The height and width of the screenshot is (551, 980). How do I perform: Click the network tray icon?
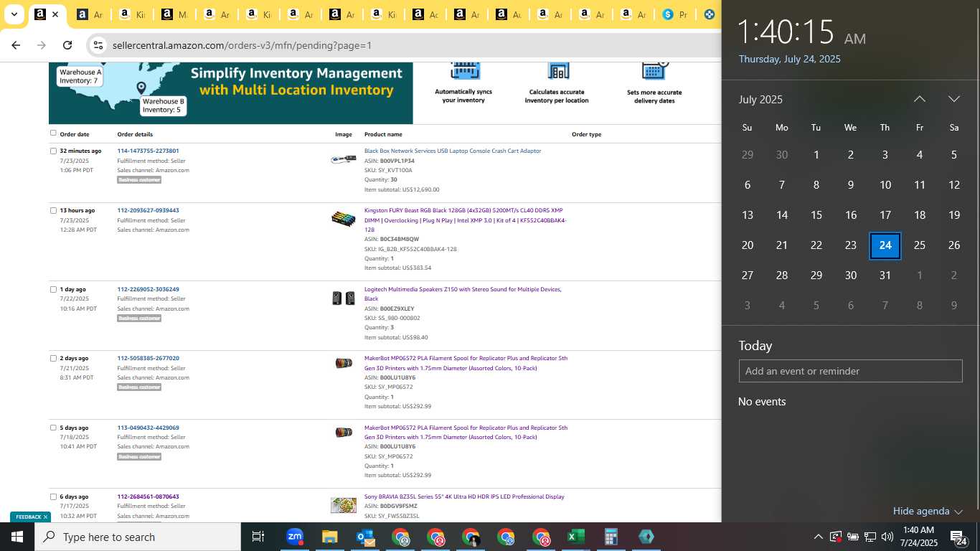[x=870, y=537]
